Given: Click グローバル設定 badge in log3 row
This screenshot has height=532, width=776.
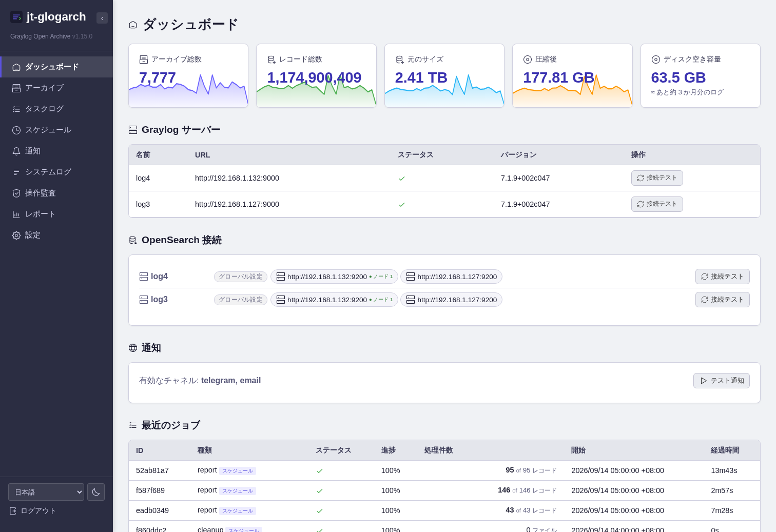Looking at the screenshot, I should pyautogui.click(x=241, y=300).
